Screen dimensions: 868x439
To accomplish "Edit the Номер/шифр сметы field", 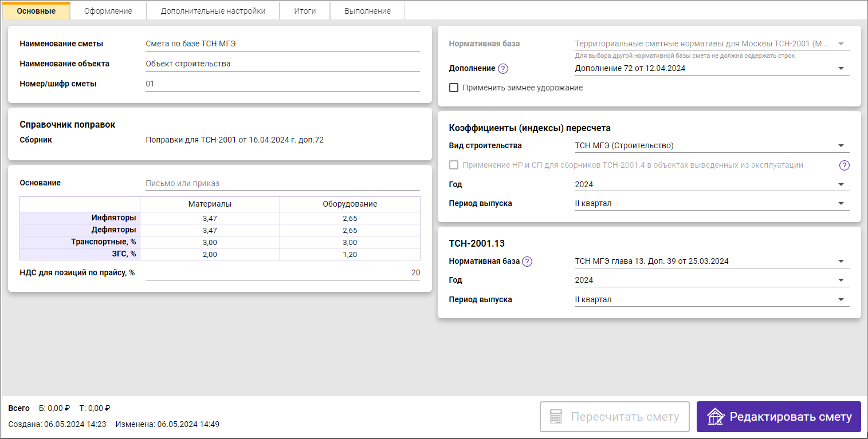I will 282,84.
